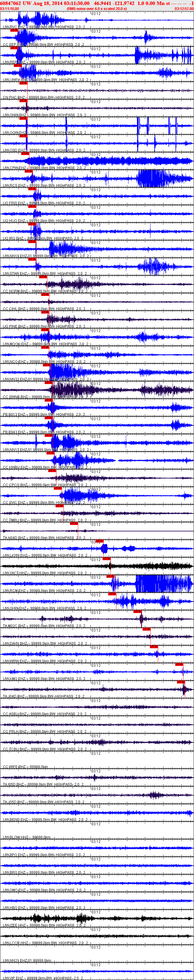Select the UW.OOW EHZ station label
Viewport: 194px width, 980px height.
point(45,133)
